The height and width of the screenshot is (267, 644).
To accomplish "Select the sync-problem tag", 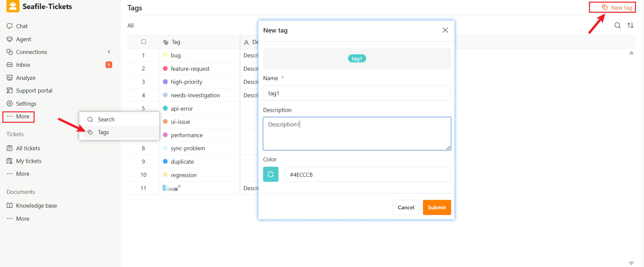I will (x=188, y=148).
